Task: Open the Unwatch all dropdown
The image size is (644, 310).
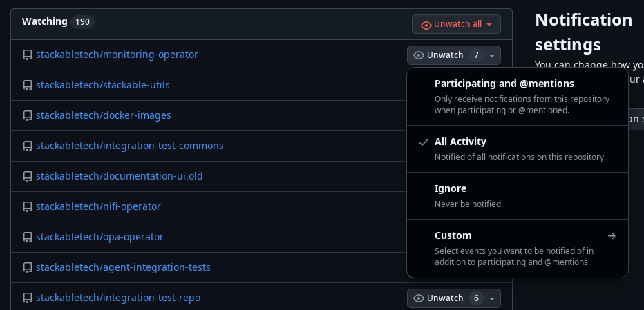Action: tap(456, 24)
